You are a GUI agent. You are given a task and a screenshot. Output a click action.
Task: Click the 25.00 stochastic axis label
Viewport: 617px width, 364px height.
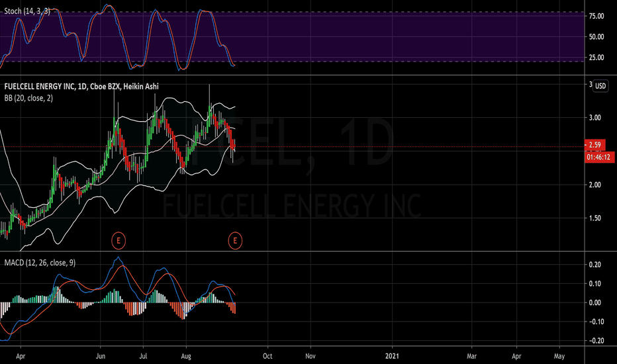pos(596,58)
